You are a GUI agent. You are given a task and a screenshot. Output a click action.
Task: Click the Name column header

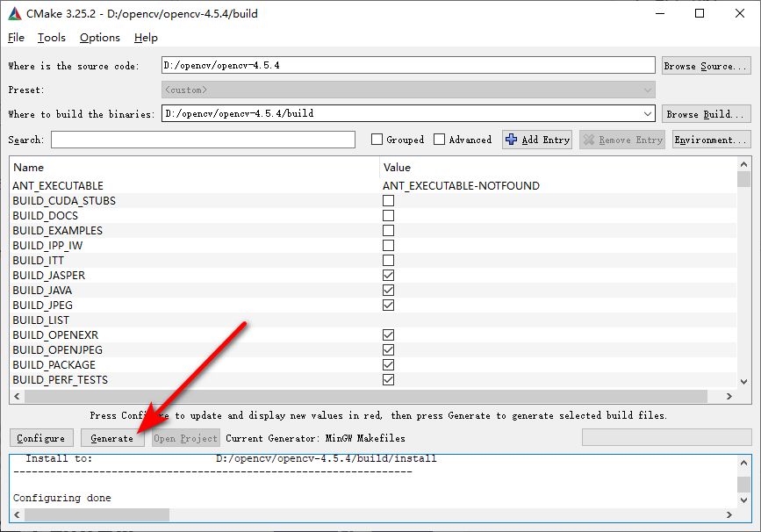(29, 168)
